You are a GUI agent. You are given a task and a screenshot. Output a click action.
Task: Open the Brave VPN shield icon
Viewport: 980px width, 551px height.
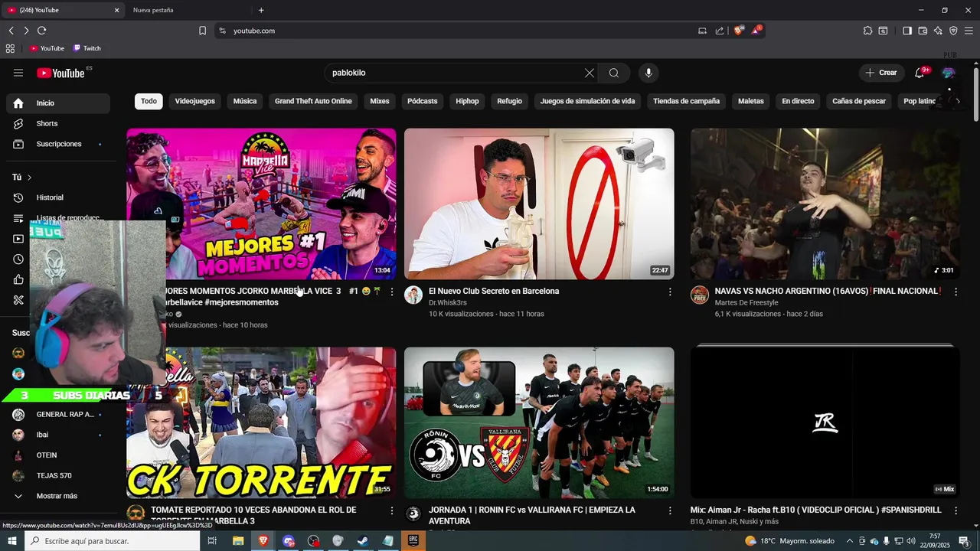pos(953,31)
